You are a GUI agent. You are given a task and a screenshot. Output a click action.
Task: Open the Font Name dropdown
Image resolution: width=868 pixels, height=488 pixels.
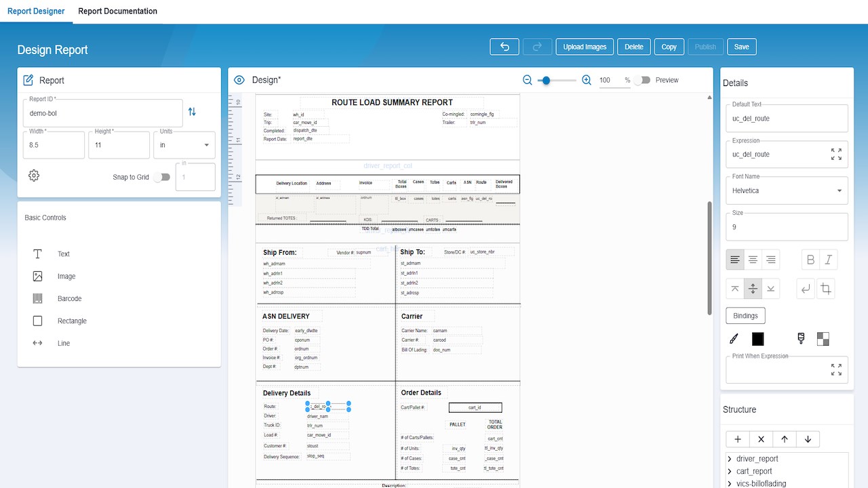[x=787, y=190]
